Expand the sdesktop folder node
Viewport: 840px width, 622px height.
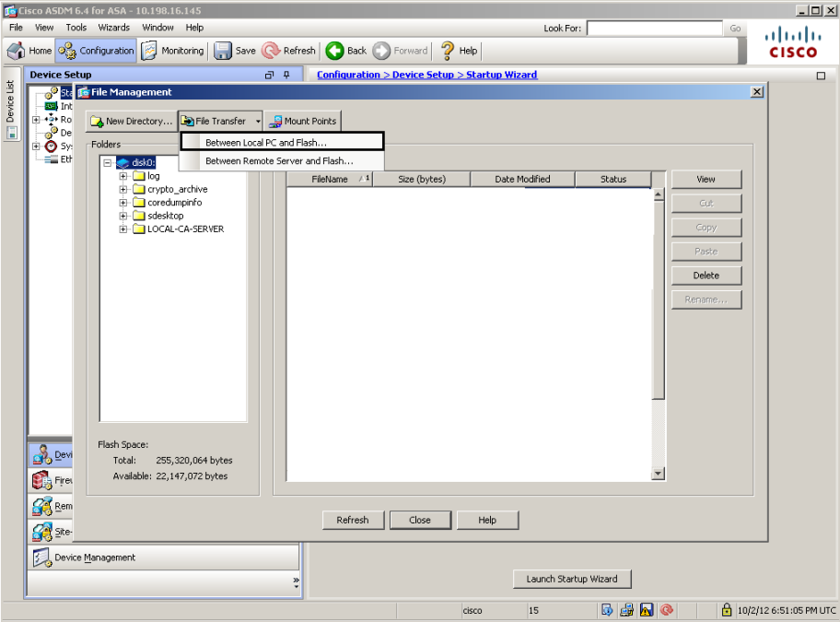[x=123, y=216]
